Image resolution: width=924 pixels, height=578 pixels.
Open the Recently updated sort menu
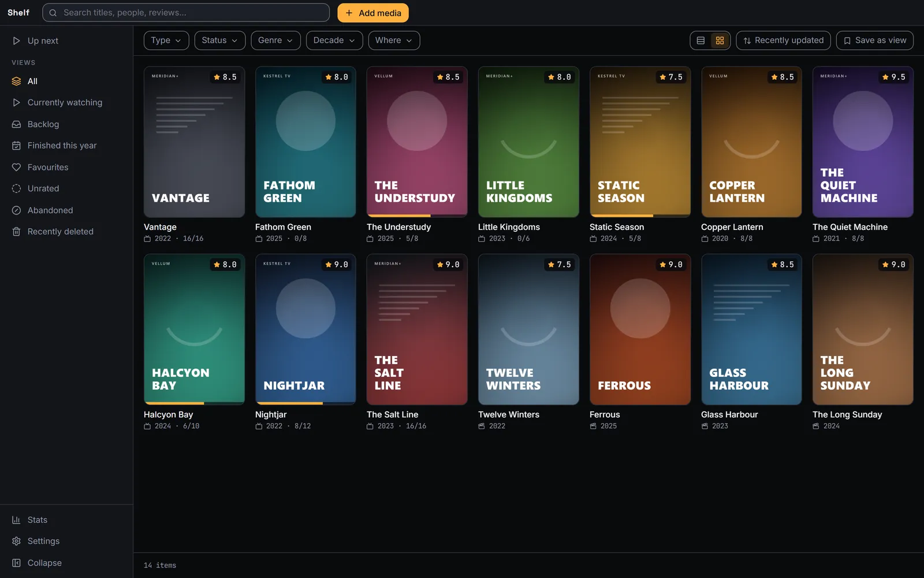(784, 40)
